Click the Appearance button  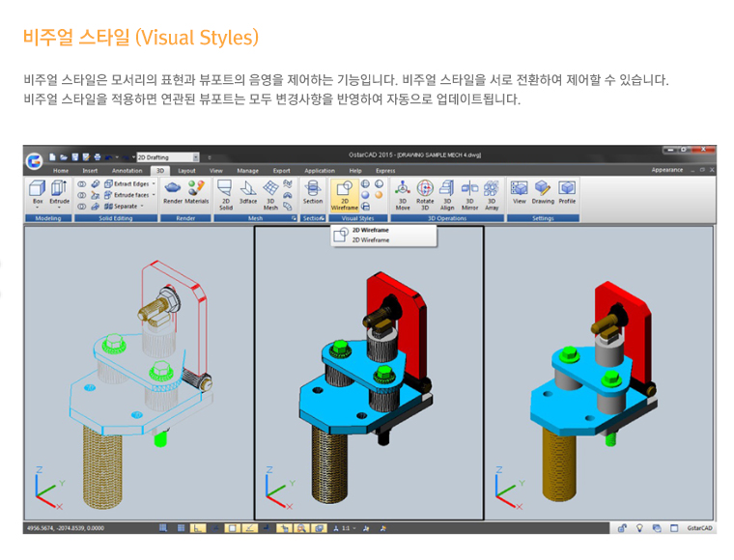[x=666, y=170]
